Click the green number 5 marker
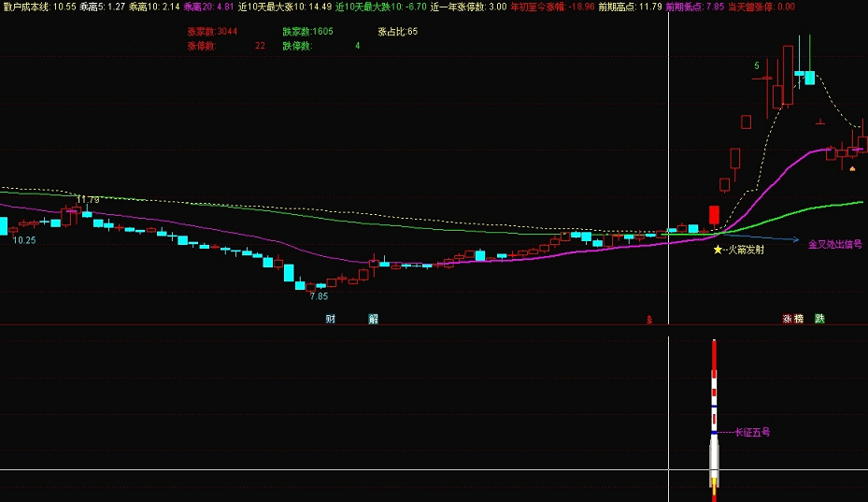 pyautogui.click(x=757, y=66)
